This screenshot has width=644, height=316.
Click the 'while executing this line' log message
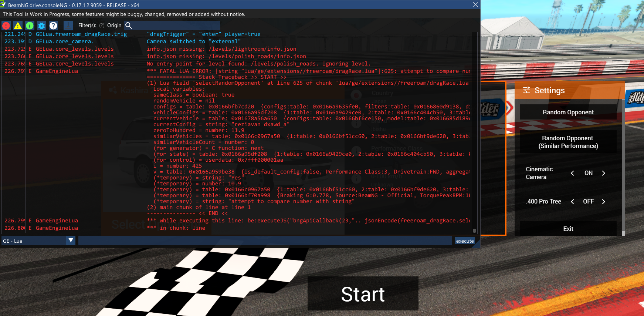[308, 221]
